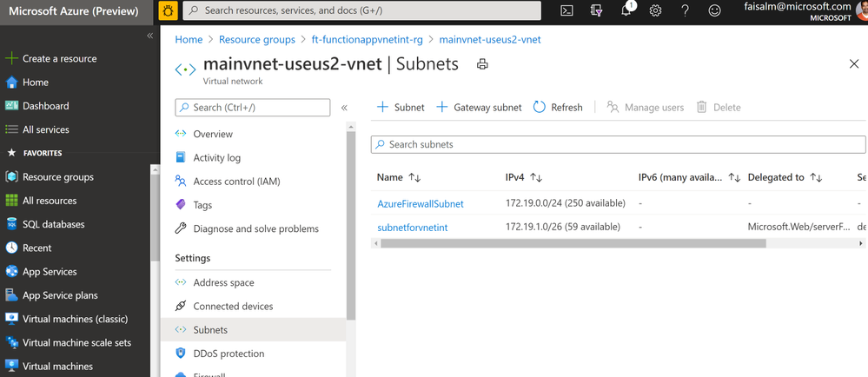The height and width of the screenshot is (377, 868).
Task: Open All resources favorite
Action: (50, 201)
